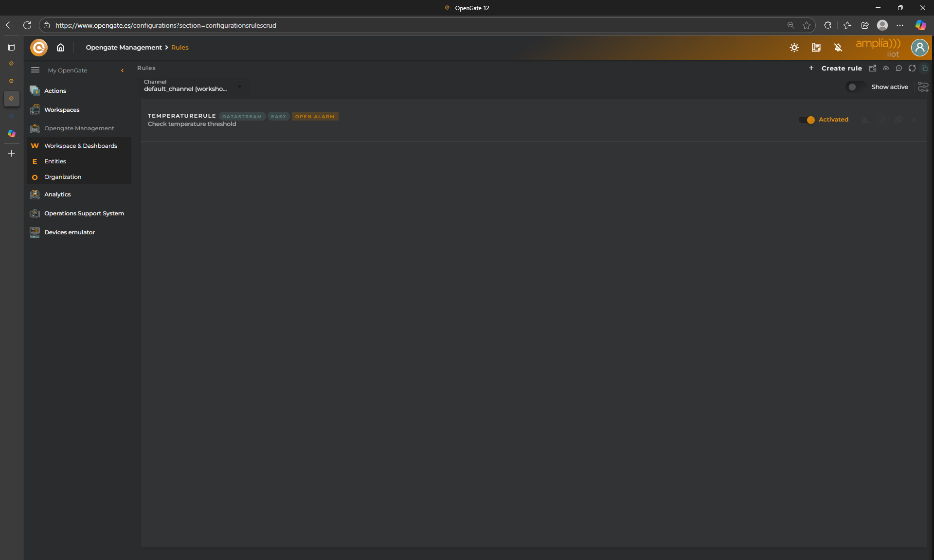Click the Create rule button
The height and width of the screenshot is (560, 934).
pyautogui.click(x=841, y=68)
